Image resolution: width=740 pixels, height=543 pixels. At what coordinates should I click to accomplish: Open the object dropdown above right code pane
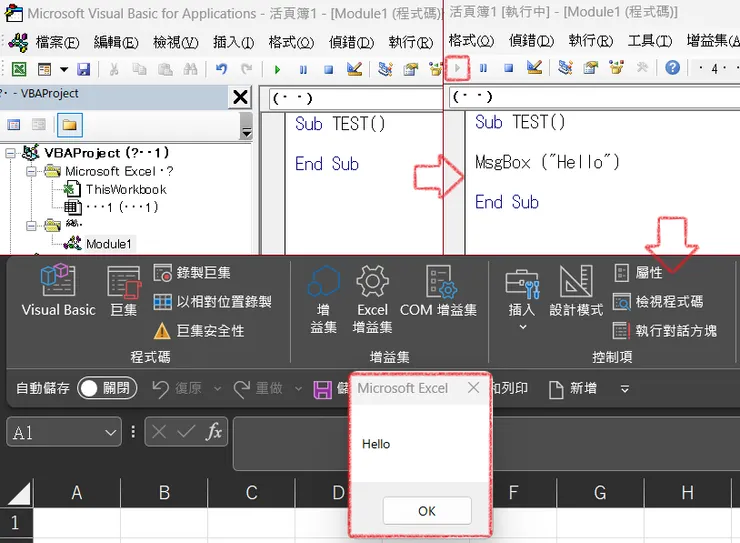[595, 97]
